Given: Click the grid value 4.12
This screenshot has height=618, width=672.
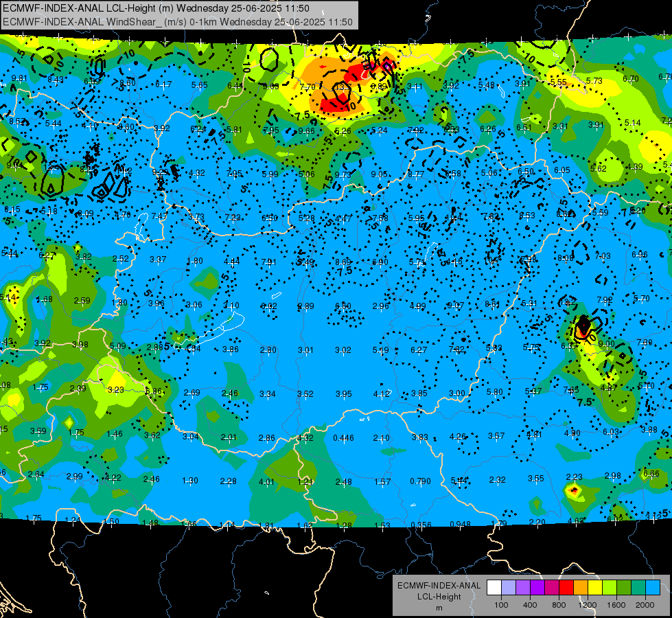Looking at the screenshot, I should click(x=382, y=393).
